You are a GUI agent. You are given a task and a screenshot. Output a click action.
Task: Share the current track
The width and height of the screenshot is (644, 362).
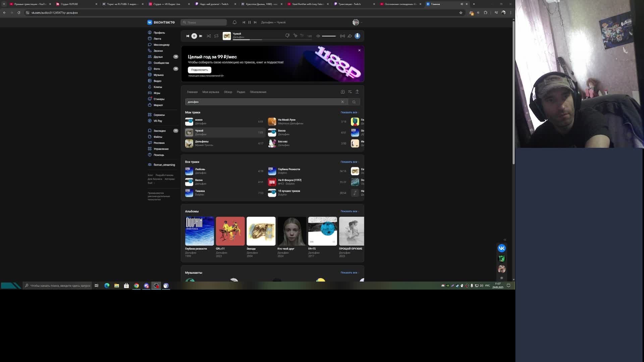[x=350, y=36]
